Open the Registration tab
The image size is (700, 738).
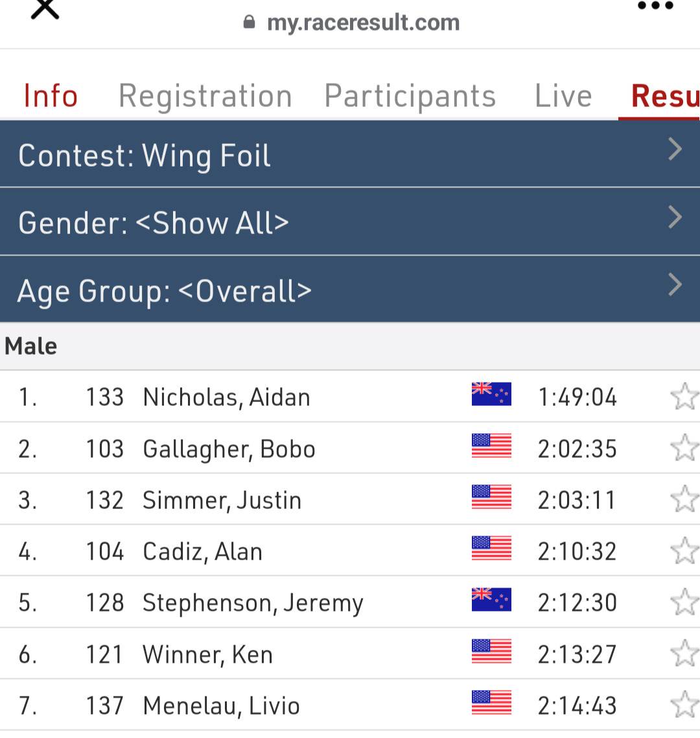(x=205, y=96)
